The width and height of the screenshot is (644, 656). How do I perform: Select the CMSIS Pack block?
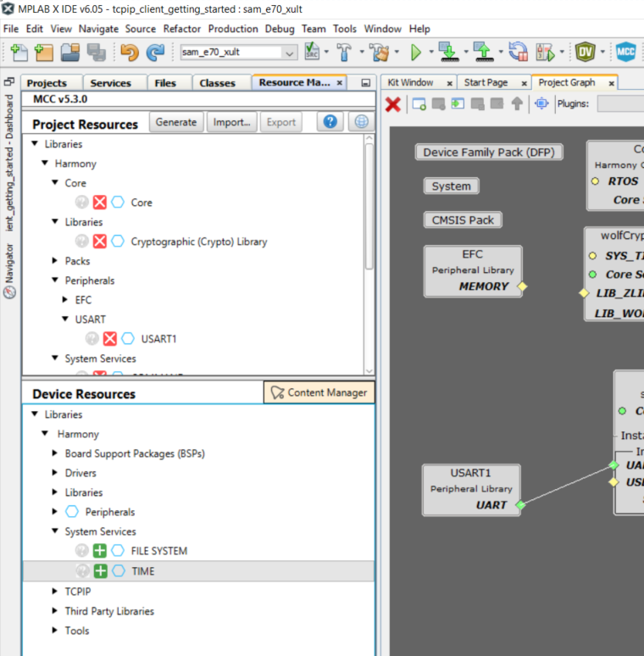463,220
